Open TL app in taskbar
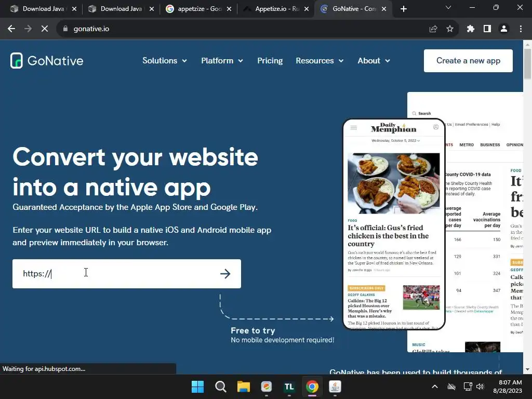Screen dimensions: 532x399 click(x=289, y=387)
